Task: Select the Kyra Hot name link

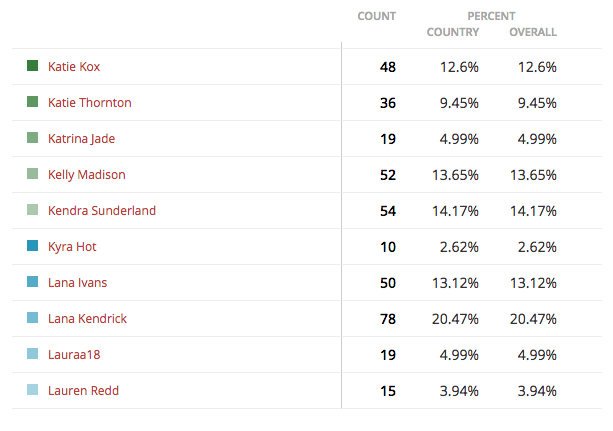Action: [72, 246]
